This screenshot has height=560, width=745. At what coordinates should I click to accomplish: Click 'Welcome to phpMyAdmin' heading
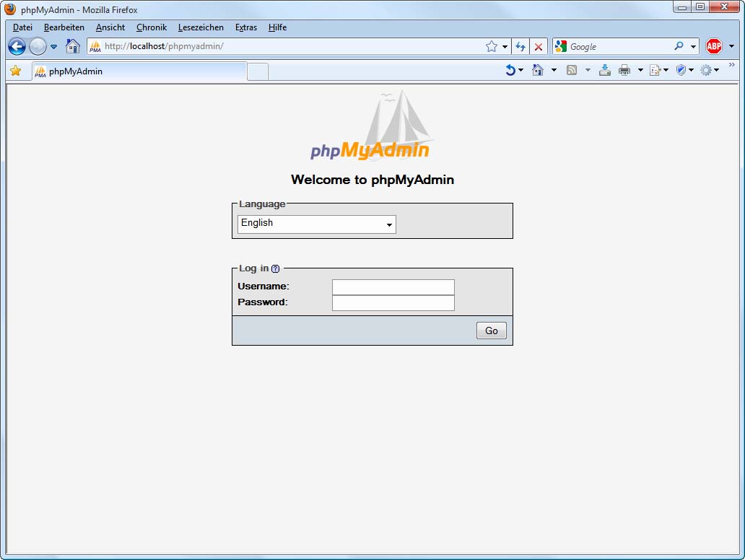(372, 180)
